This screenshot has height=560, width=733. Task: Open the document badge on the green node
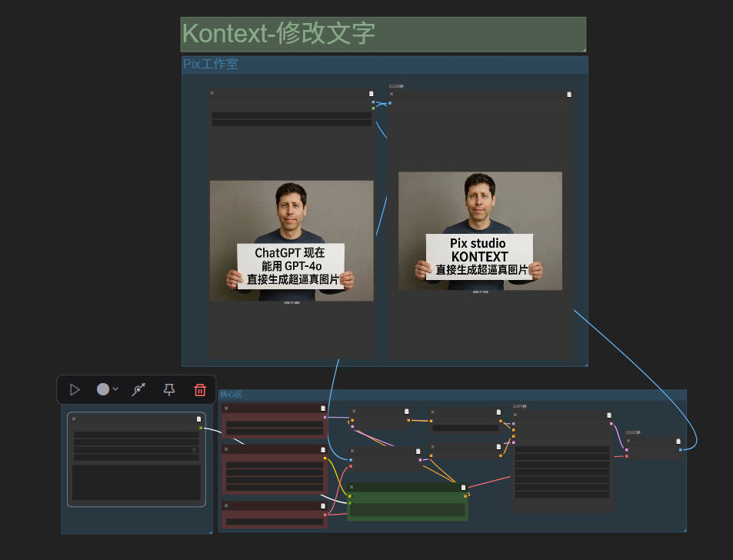[x=463, y=487]
